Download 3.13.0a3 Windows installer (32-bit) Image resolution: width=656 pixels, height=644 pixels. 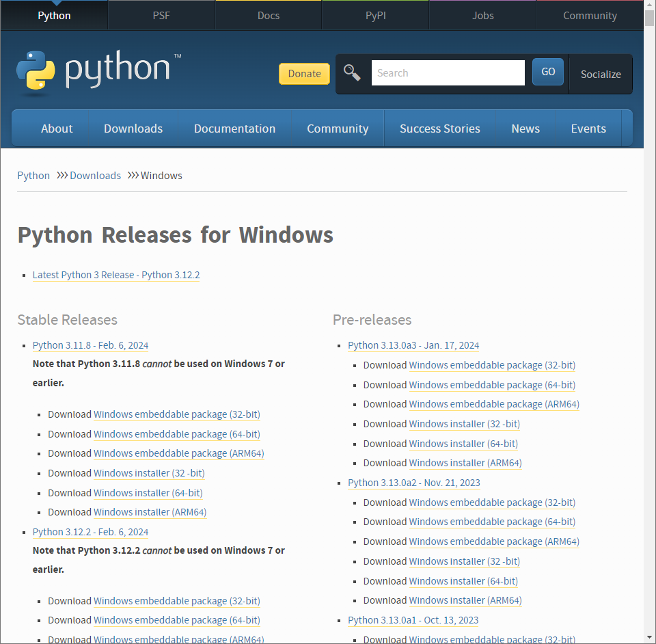(465, 424)
